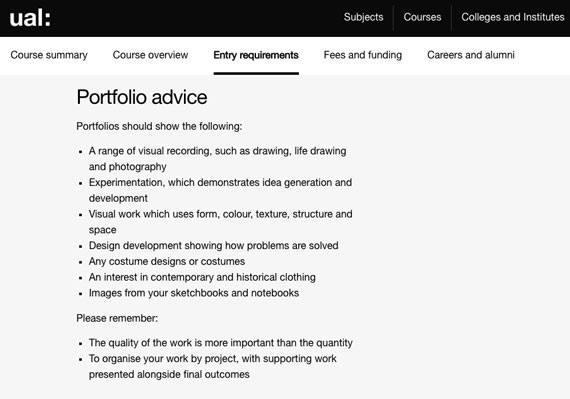This screenshot has height=399, width=570.
Task: Click the Design development bullet item
Action: point(213,246)
